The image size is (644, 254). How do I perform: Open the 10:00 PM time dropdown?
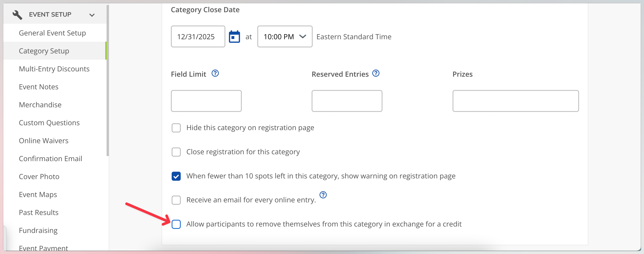[x=285, y=37]
